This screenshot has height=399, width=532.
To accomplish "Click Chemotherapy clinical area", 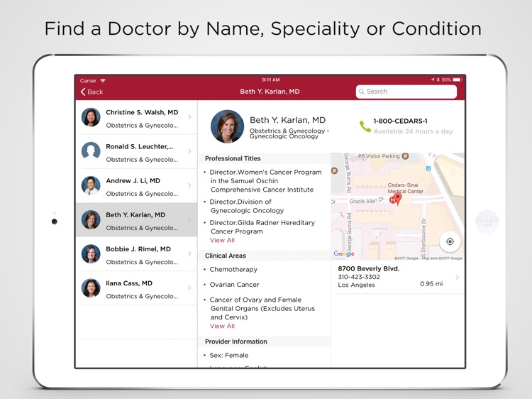I will click(x=233, y=269).
